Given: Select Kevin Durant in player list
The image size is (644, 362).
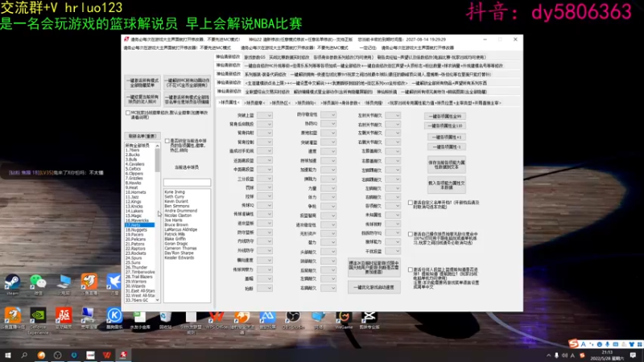Looking at the screenshot, I should [x=176, y=201].
